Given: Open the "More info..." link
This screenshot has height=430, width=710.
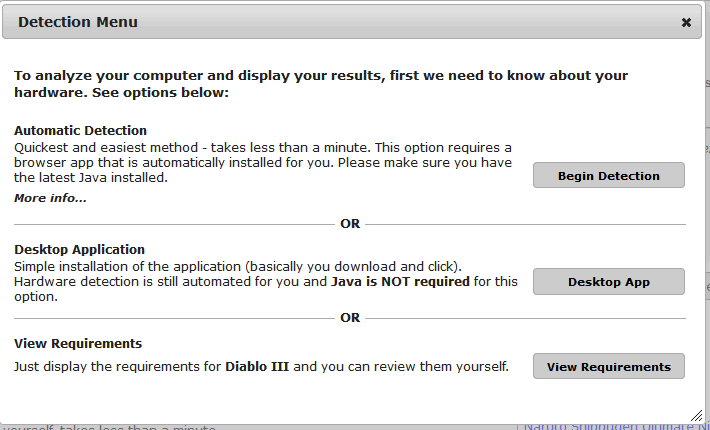Looking at the screenshot, I should pyautogui.click(x=50, y=198).
